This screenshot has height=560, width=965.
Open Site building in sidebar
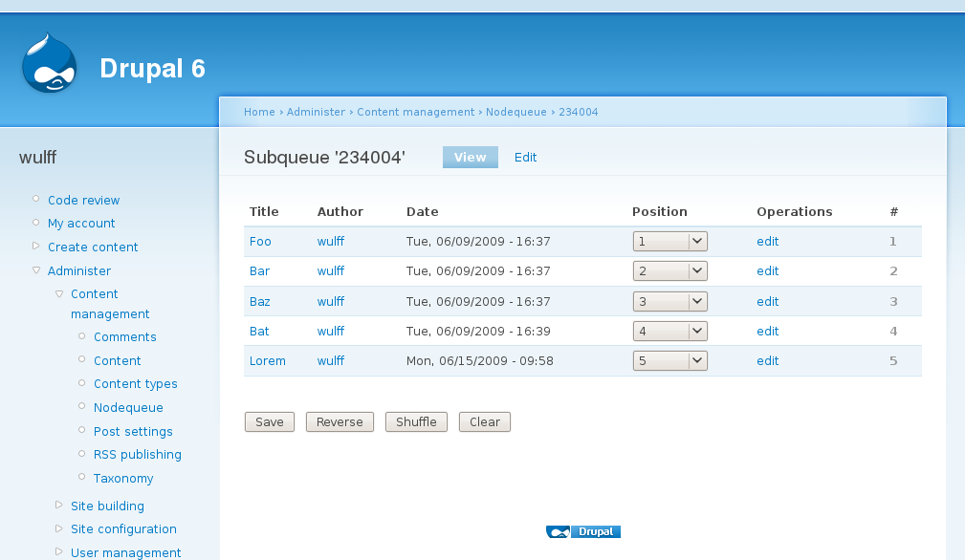tap(107, 506)
